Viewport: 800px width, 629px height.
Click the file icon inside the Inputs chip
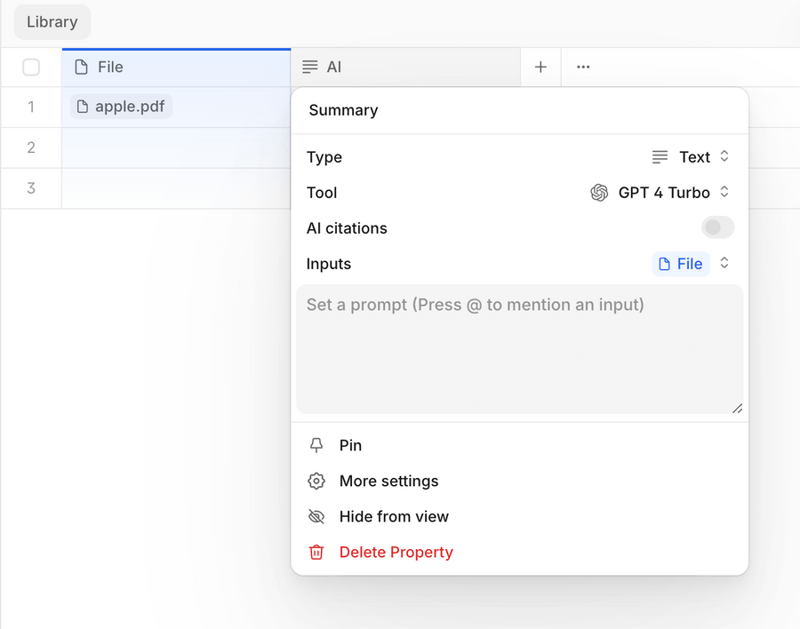click(666, 264)
